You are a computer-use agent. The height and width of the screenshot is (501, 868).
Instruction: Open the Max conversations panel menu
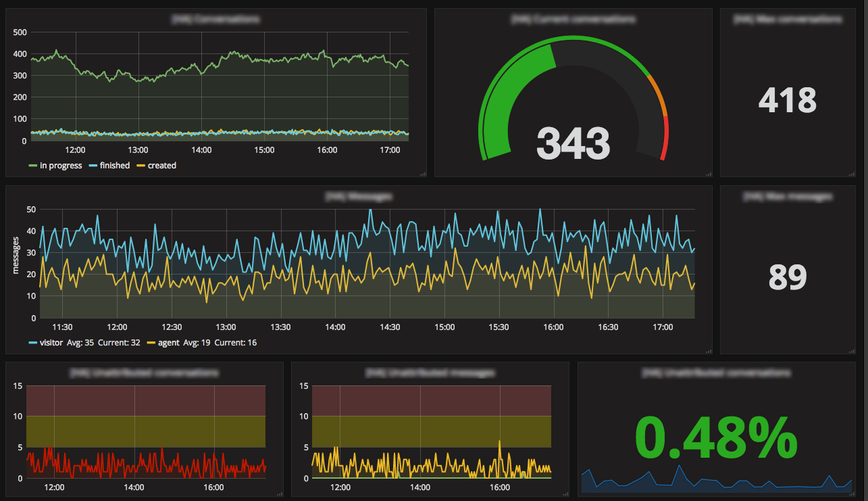click(787, 20)
